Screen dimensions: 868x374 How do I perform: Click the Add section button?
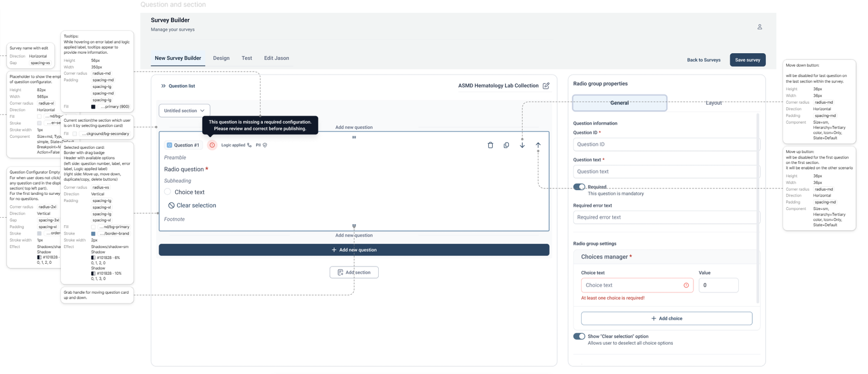click(354, 272)
